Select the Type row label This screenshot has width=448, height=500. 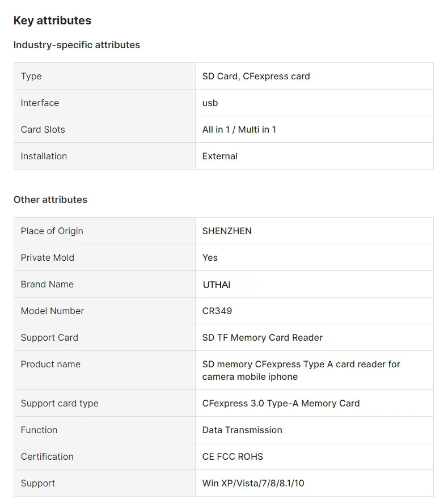[31, 76]
